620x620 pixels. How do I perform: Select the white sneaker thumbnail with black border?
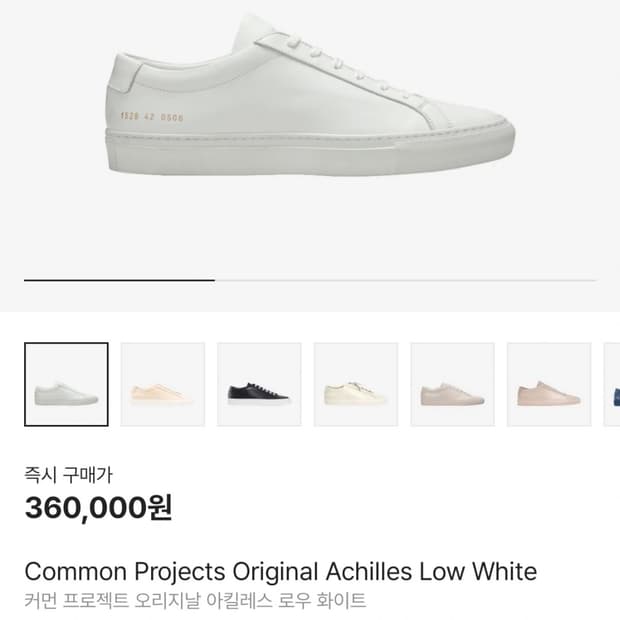coord(66,385)
